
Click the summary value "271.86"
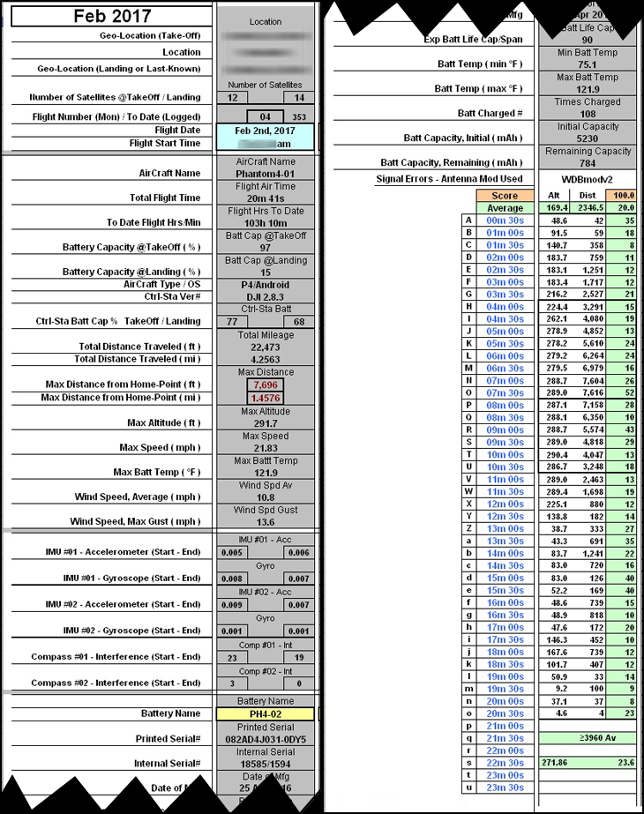[x=554, y=763]
